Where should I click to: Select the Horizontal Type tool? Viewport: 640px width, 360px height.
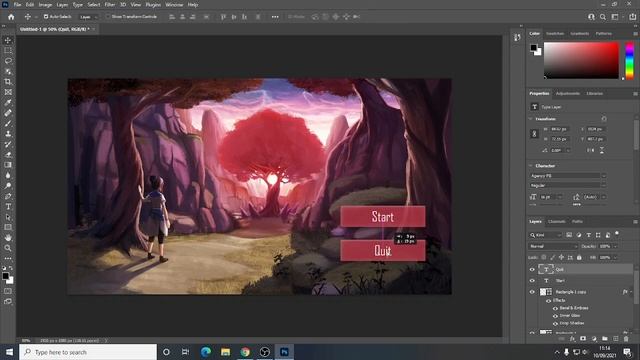tap(8, 207)
